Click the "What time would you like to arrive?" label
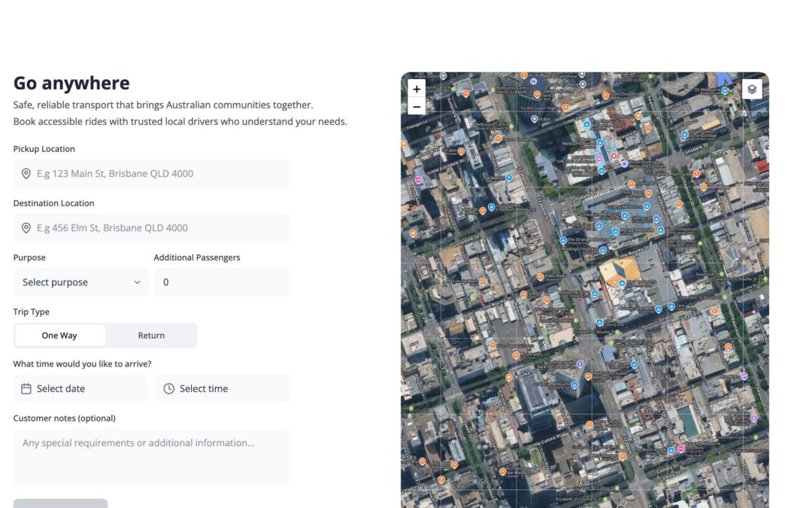This screenshot has height=508, width=812. (x=83, y=364)
